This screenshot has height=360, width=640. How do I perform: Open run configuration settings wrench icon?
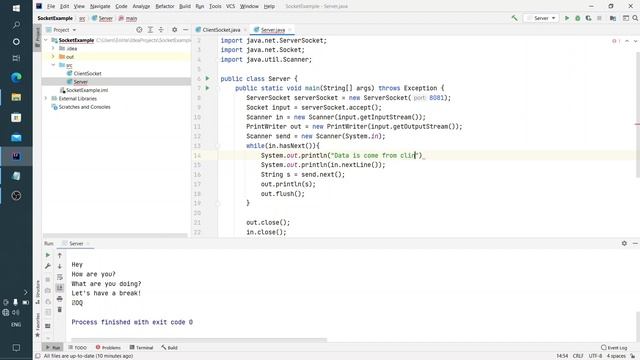[48, 266]
